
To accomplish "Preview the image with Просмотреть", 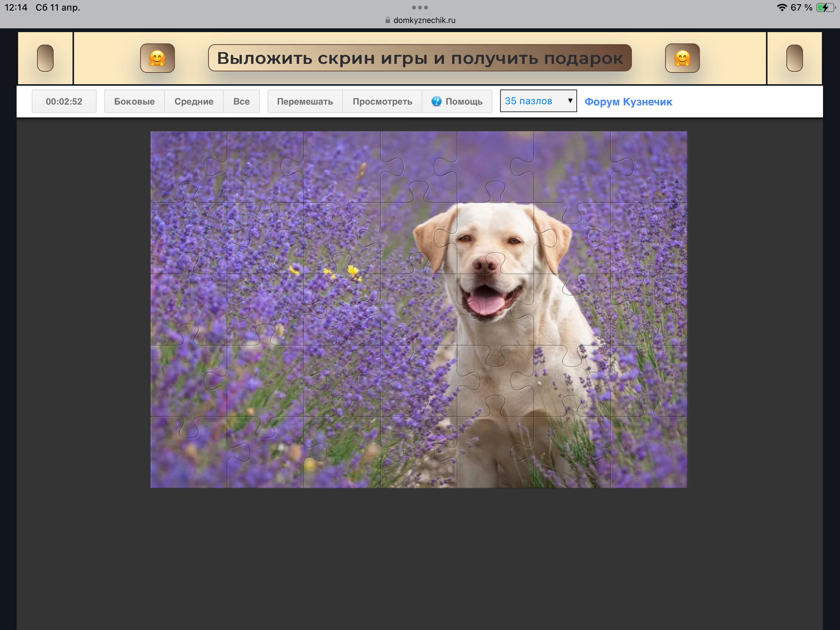I will (x=382, y=101).
